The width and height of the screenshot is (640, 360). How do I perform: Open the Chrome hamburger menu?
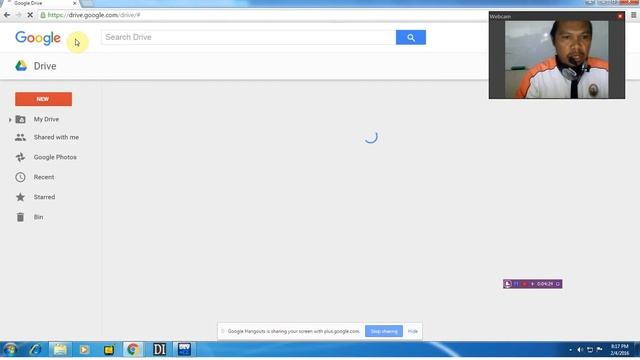tap(633, 15)
